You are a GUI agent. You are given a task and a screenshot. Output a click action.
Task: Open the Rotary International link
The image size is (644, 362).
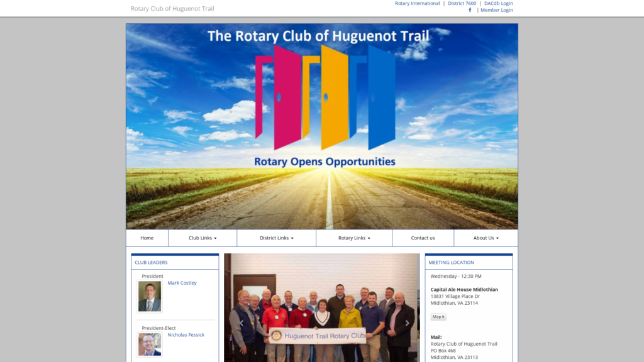point(418,3)
